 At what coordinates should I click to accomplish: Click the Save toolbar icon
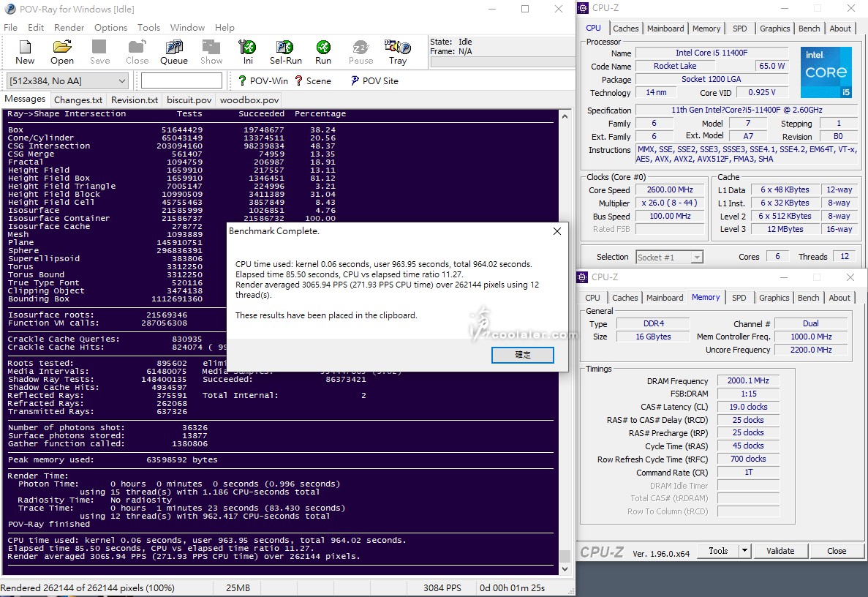point(99,53)
